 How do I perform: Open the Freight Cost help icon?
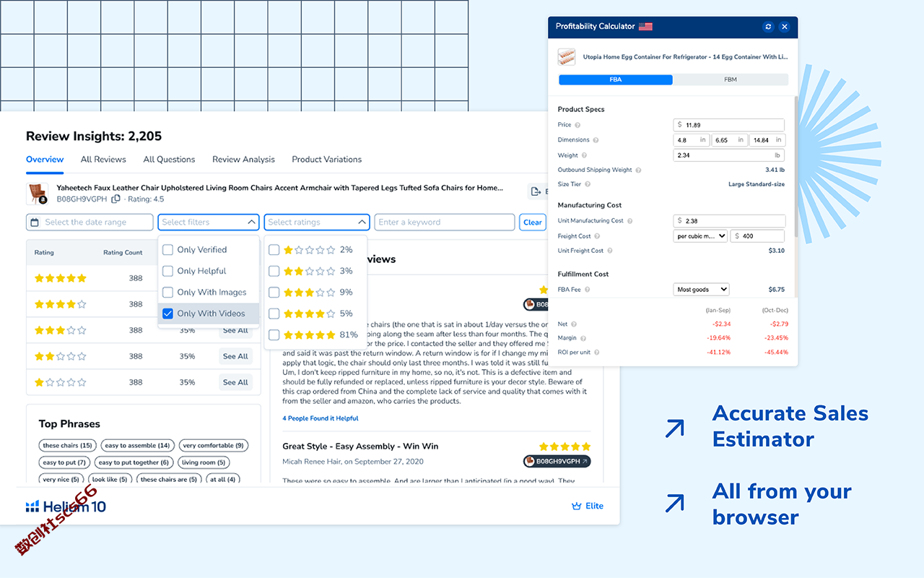coord(597,236)
